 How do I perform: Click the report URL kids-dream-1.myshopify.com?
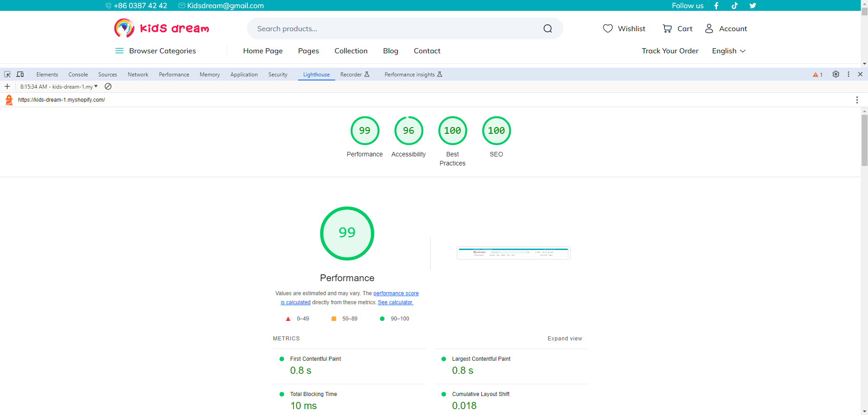pos(62,100)
